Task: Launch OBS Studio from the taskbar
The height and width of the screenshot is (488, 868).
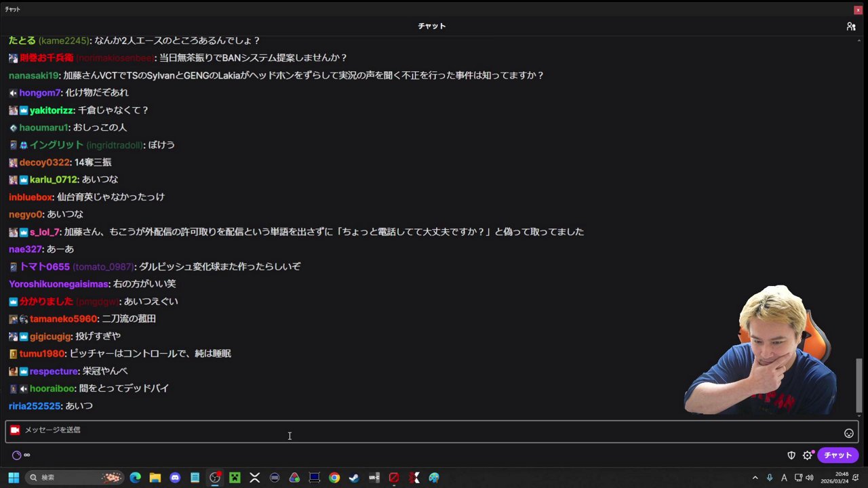Action: pos(215,478)
